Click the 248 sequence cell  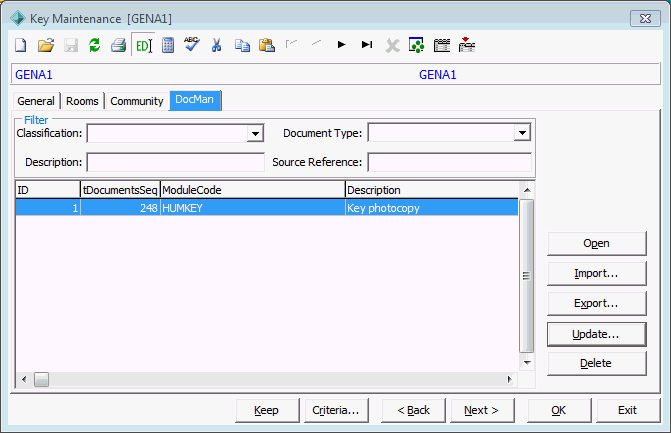pos(120,208)
